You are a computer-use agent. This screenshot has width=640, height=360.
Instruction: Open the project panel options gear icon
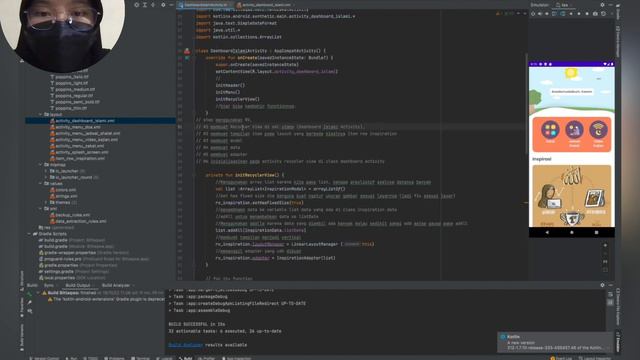163,5
